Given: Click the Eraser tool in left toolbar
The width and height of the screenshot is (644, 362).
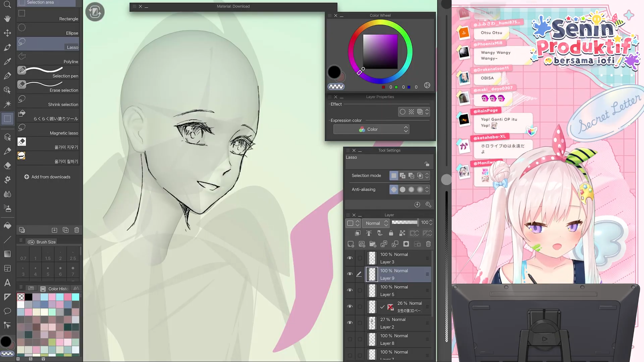Looking at the screenshot, I should tap(7, 166).
